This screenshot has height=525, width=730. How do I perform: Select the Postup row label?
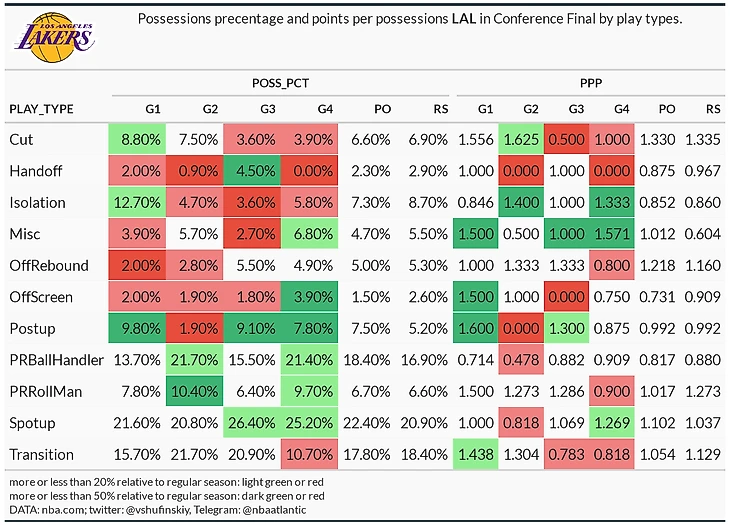coord(33,329)
